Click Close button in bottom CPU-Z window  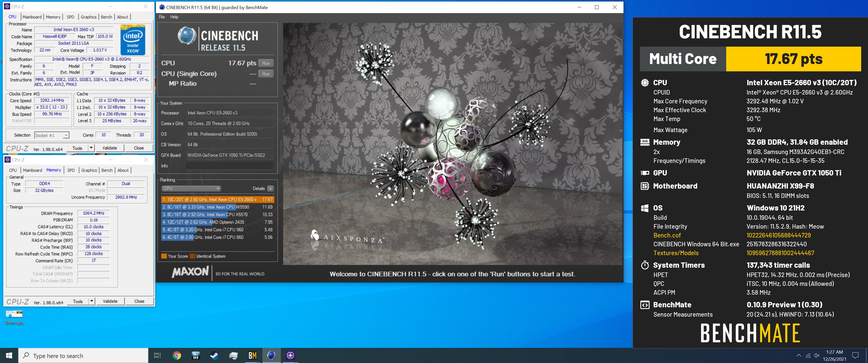[x=139, y=301]
